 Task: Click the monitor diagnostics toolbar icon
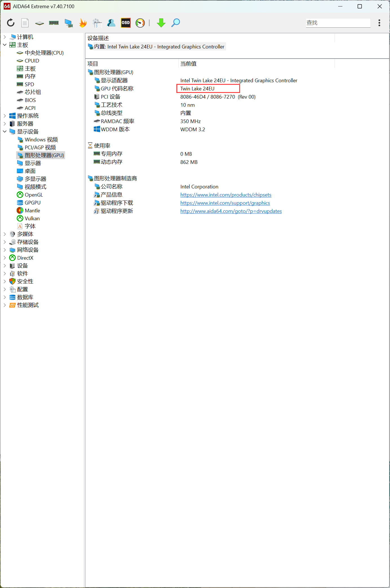[68, 23]
